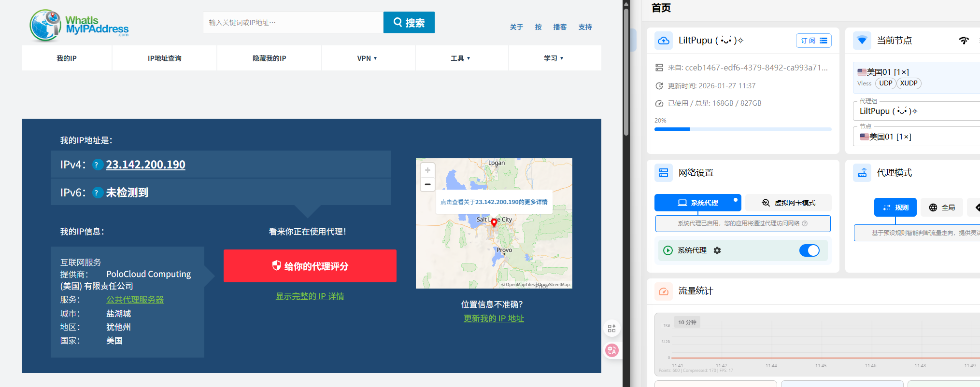Open the IP地址查询 navigation tab
The width and height of the screenshot is (980, 387).
(x=165, y=58)
